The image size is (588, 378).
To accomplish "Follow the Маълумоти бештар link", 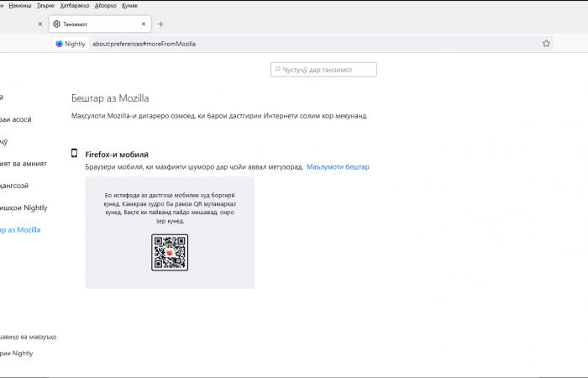I will coord(338,167).
